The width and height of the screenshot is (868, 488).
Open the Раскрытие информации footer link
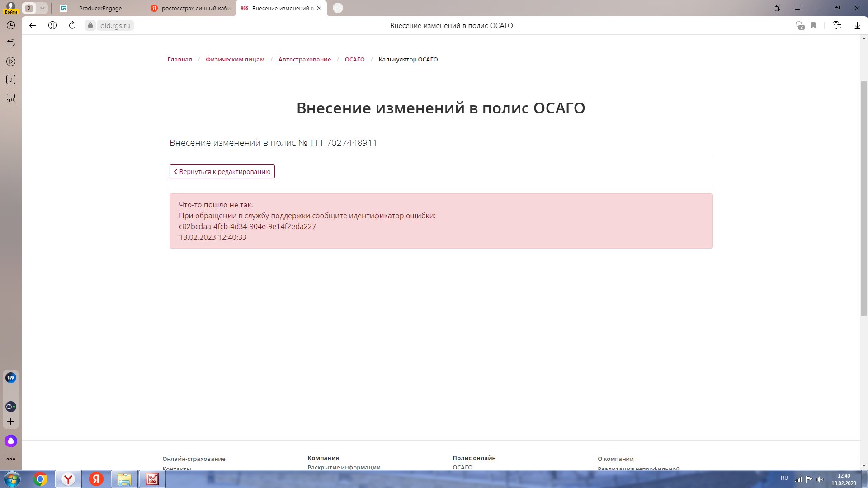point(344,467)
